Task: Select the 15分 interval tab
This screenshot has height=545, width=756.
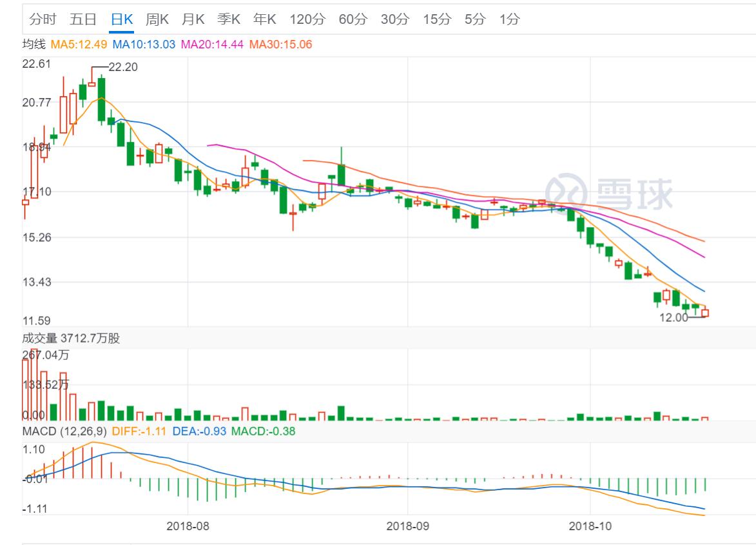Action: 436,19
